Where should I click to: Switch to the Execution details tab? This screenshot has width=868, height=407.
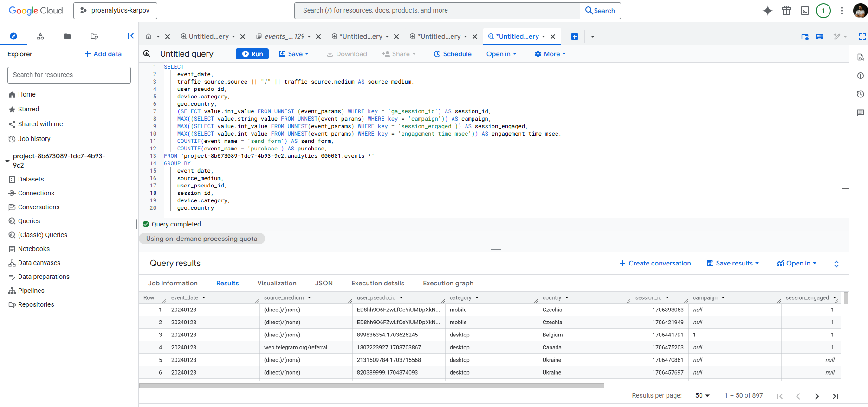(x=377, y=283)
